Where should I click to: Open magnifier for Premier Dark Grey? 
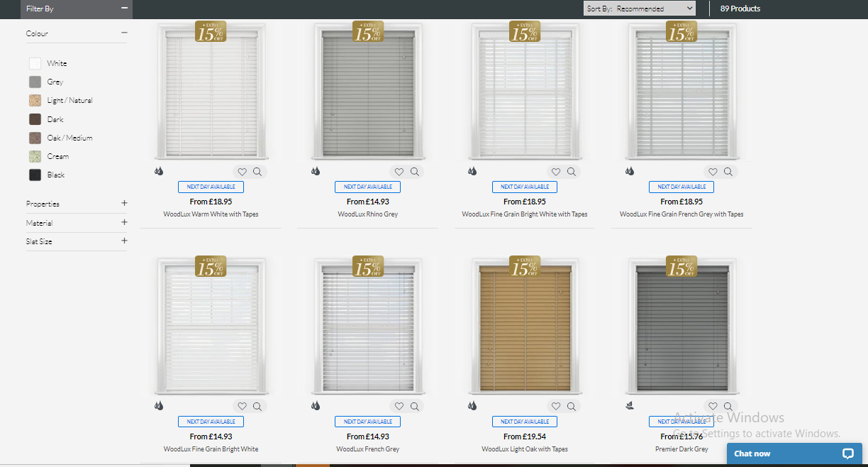728,406
